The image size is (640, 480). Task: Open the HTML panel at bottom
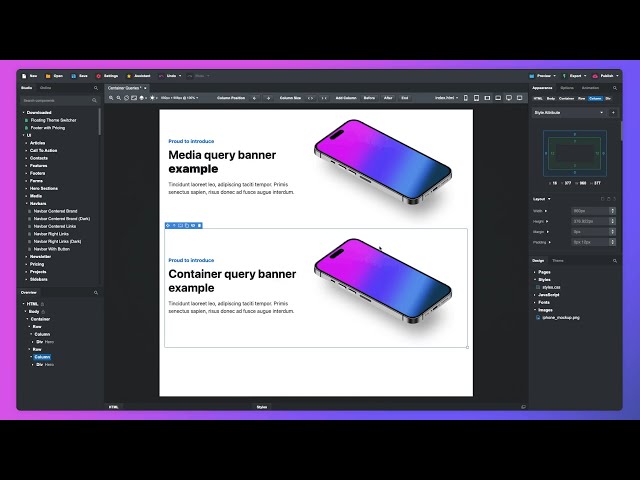click(x=113, y=407)
